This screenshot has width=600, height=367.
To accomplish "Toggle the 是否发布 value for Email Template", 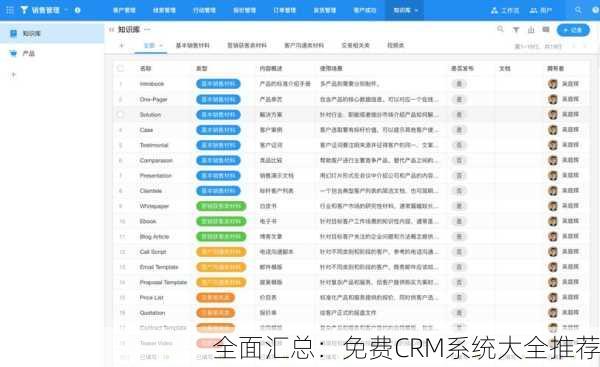I will (x=459, y=267).
